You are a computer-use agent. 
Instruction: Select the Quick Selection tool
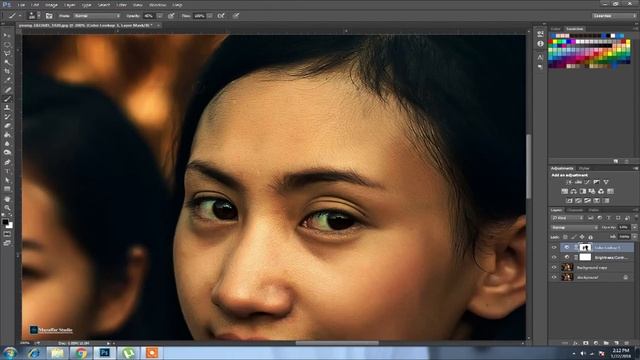tap(7, 63)
